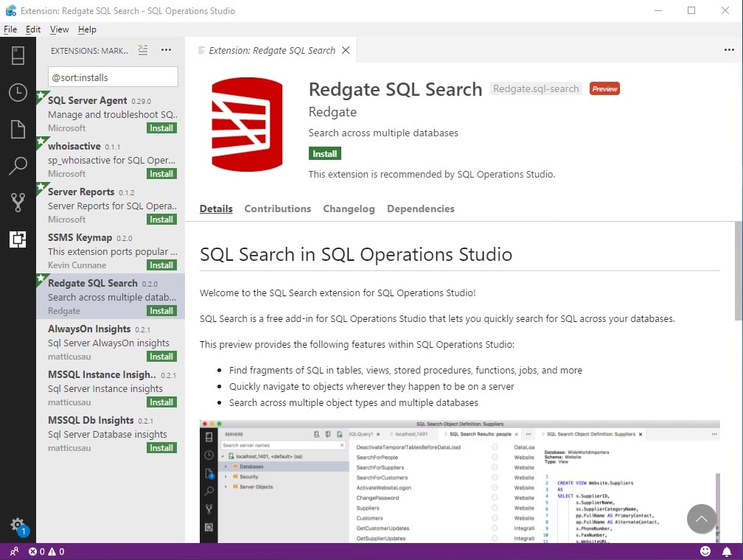Install Redgate SQL Search from the list

coord(161,311)
